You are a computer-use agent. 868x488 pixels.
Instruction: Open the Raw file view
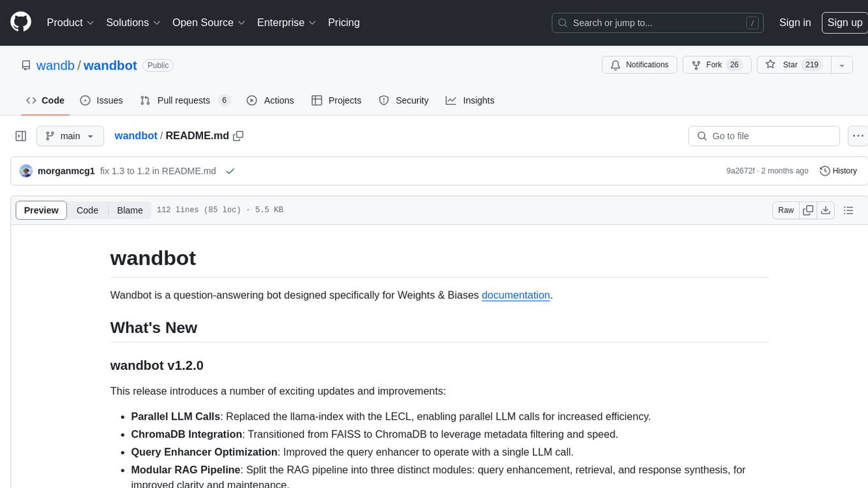point(786,210)
